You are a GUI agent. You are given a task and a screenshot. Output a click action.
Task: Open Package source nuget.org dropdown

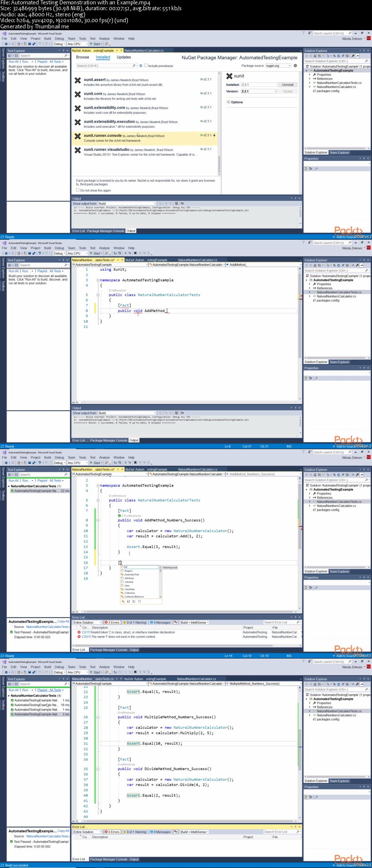[x=278, y=66]
